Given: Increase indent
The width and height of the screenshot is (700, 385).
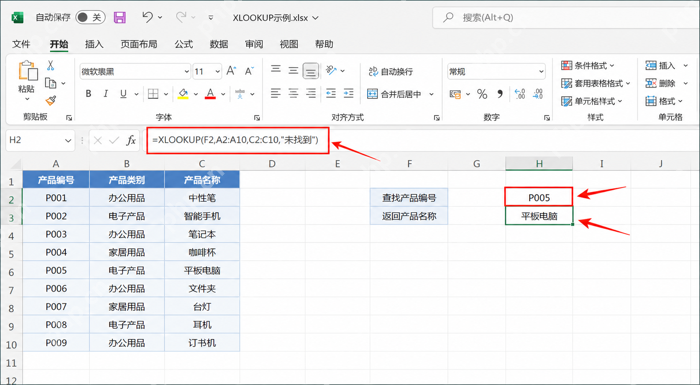Looking at the screenshot, I should coord(348,93).
